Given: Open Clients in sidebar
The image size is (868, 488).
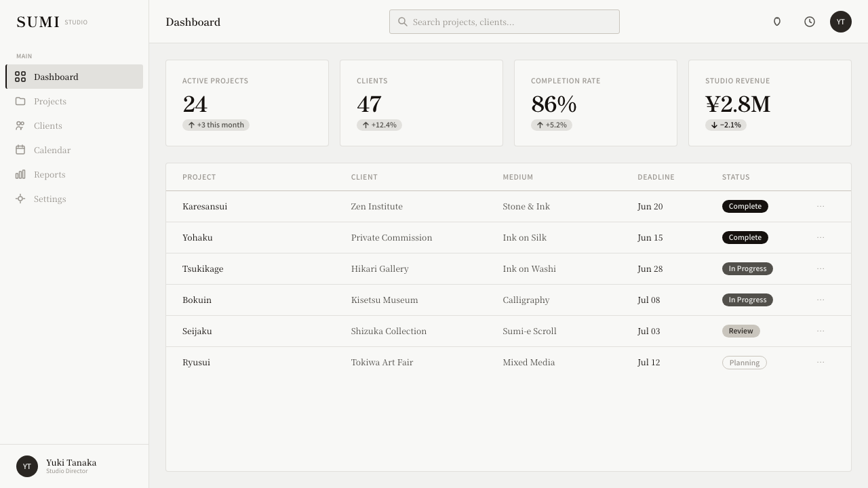Looking at the screenshot, I should [75, 125].
